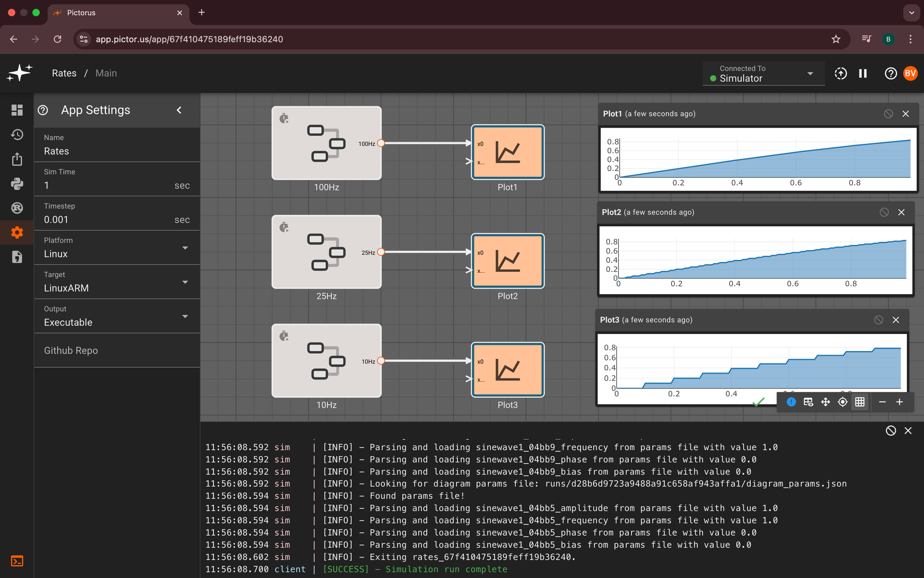Click the share/export sidebar icon

click(x=17, y=159)
